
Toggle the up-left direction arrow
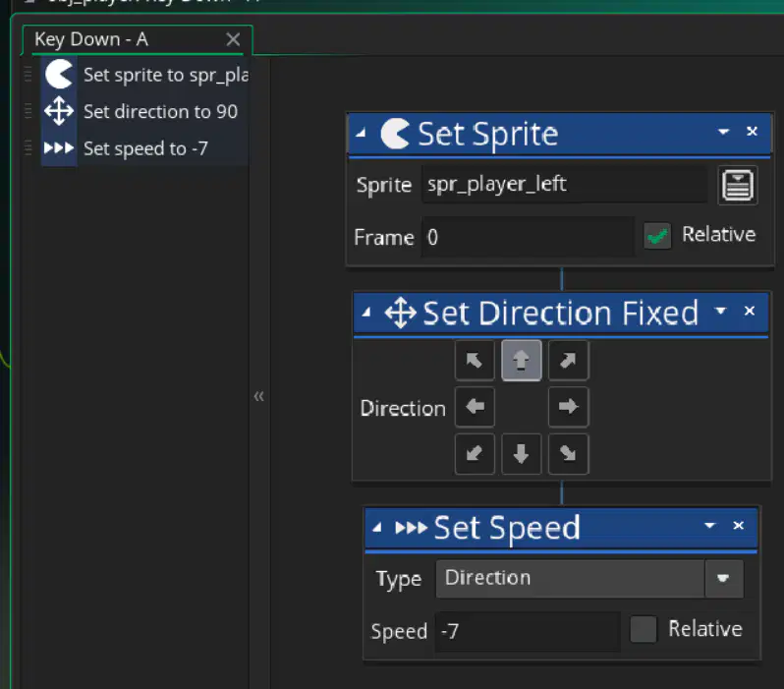click(475, 361)
